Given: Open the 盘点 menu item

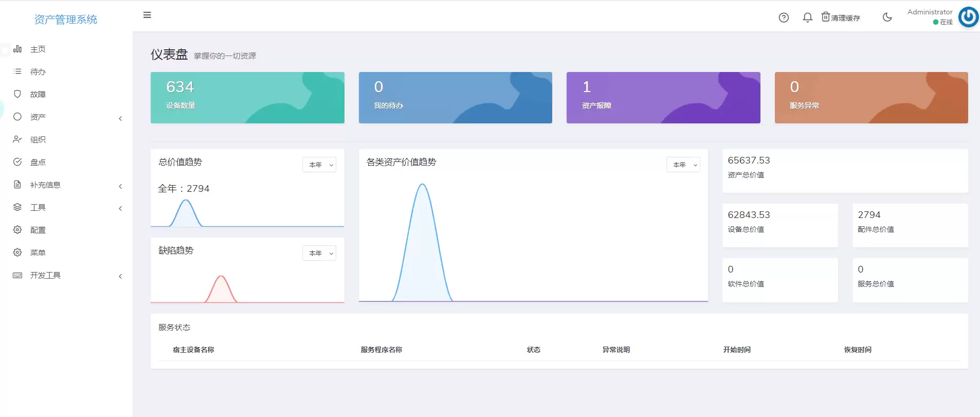Looking at the screenshot, I should 38,162.
